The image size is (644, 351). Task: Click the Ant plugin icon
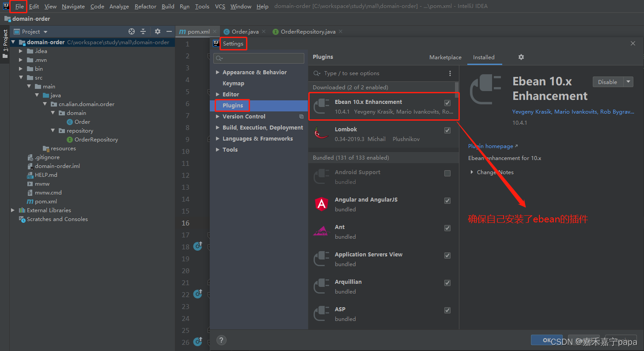click(x=321, y=232)
